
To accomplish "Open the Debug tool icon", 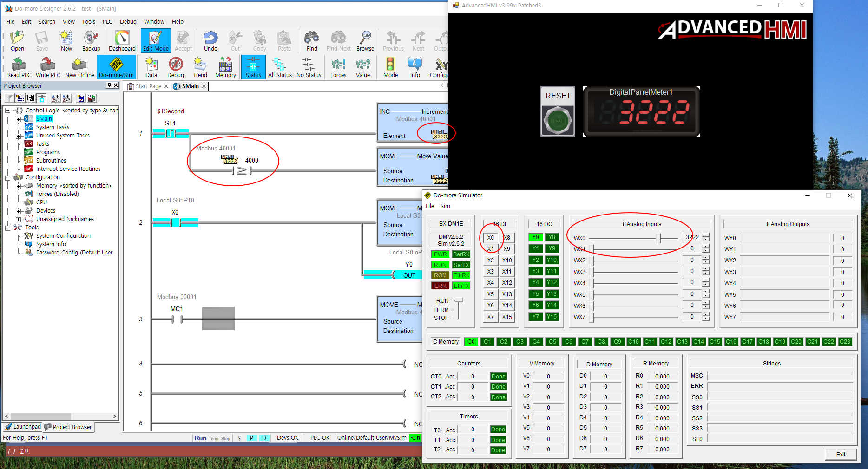I will (176, 67).
